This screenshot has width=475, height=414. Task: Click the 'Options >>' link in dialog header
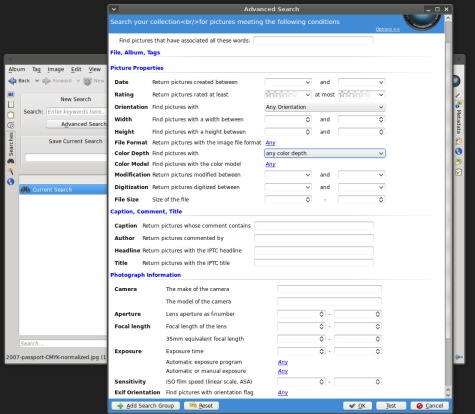387,29
